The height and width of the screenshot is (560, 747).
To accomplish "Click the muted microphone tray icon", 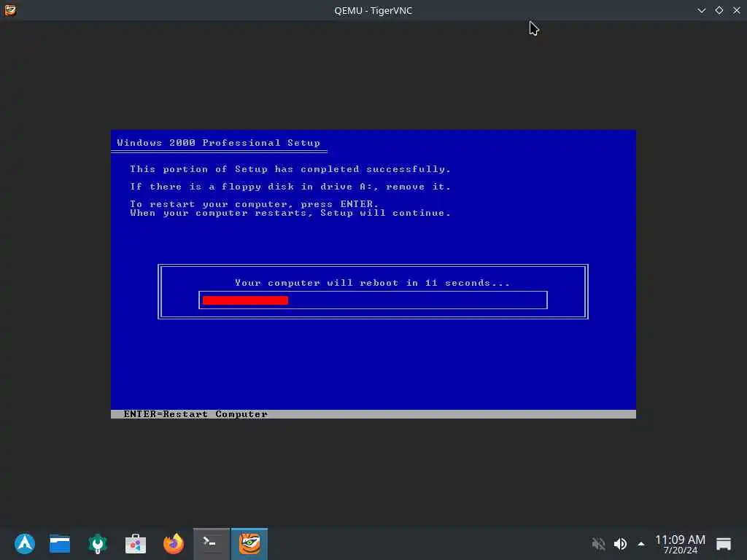I will click(598, 543).
